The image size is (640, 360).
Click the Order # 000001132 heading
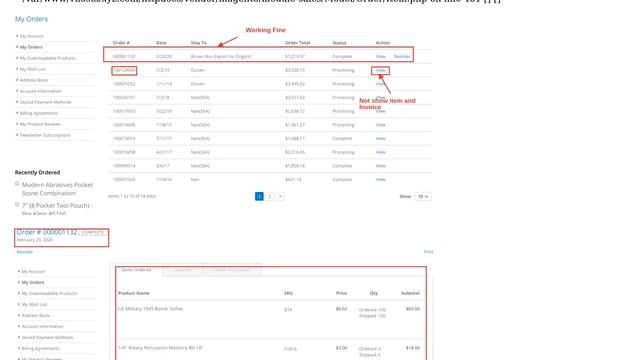[x=47, y=232]
